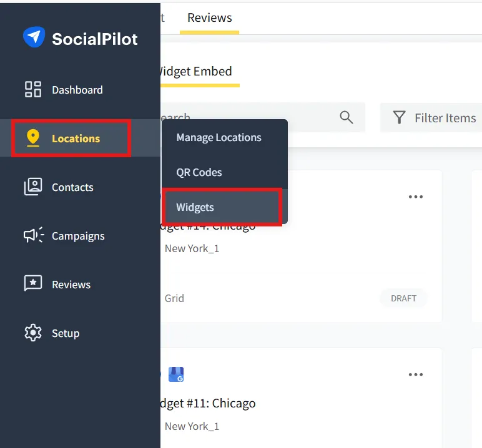Choose QR Codes in the flyout menu

[x=199, y=172]
